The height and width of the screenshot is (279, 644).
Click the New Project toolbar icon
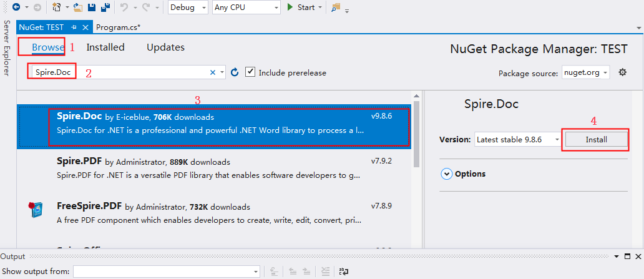[x=57, y=7]
